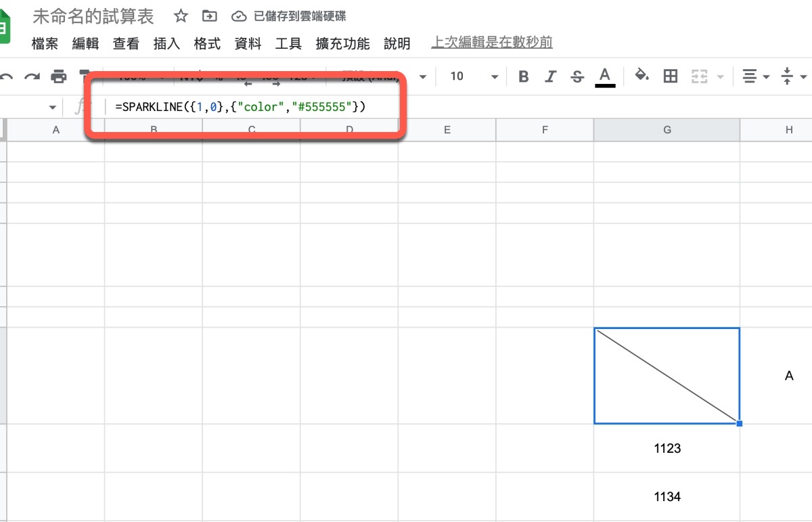The width and height of the screenshot is (812, 522).
Task: Toggle strikethrough formatting
Action: [x=577, y=76]
